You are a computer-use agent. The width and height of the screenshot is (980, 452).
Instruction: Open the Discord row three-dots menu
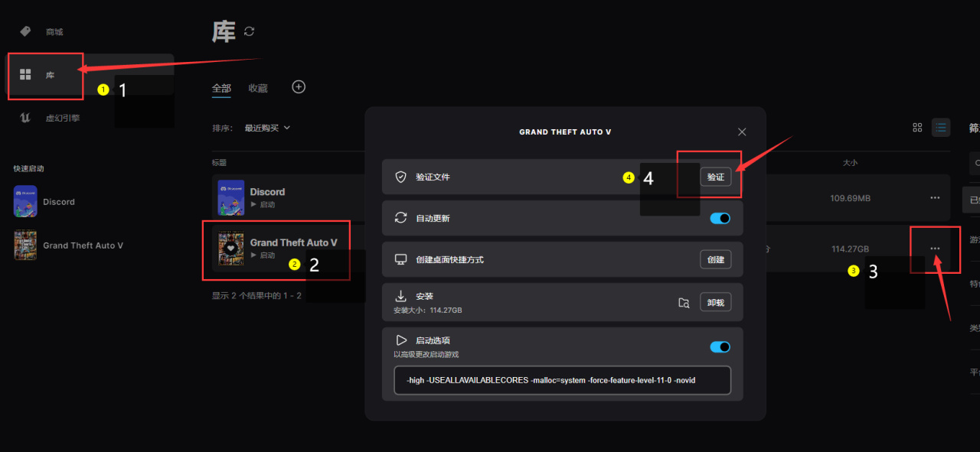[x=935, y=197]
